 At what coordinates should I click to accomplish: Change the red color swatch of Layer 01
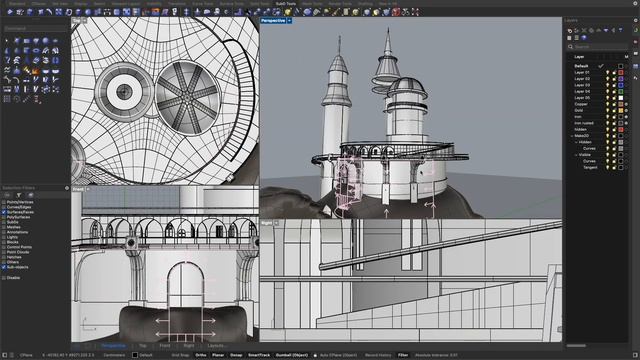coord(621,72)
